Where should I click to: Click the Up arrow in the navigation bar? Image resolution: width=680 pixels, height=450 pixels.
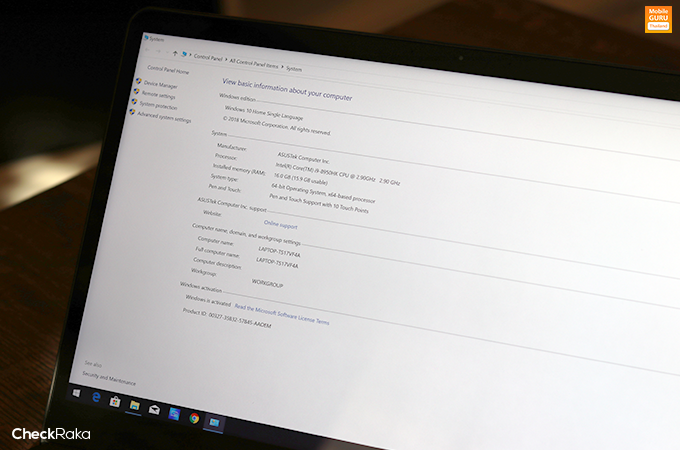[x=176, y=53]
